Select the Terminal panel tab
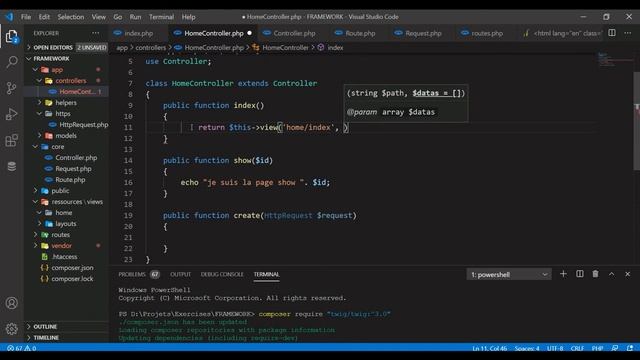This screenshot has width=640, height=360. (267, 274)
